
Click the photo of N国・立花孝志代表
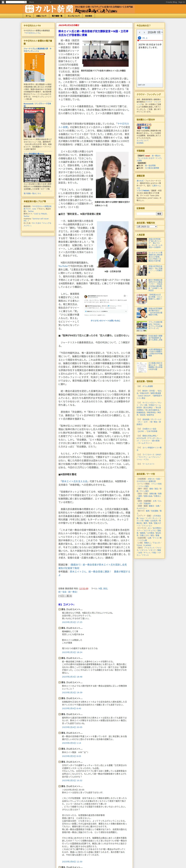click(113, 244)
